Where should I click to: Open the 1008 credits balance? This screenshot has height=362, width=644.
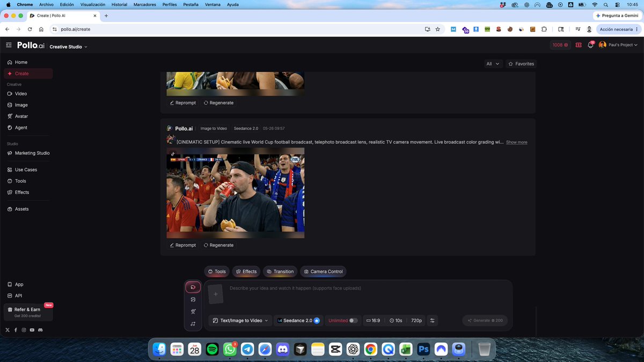(x=560, y=45)
